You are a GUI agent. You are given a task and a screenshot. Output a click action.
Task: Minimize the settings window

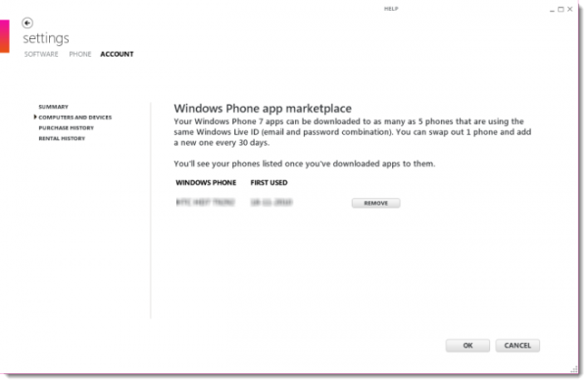point(552,10)
